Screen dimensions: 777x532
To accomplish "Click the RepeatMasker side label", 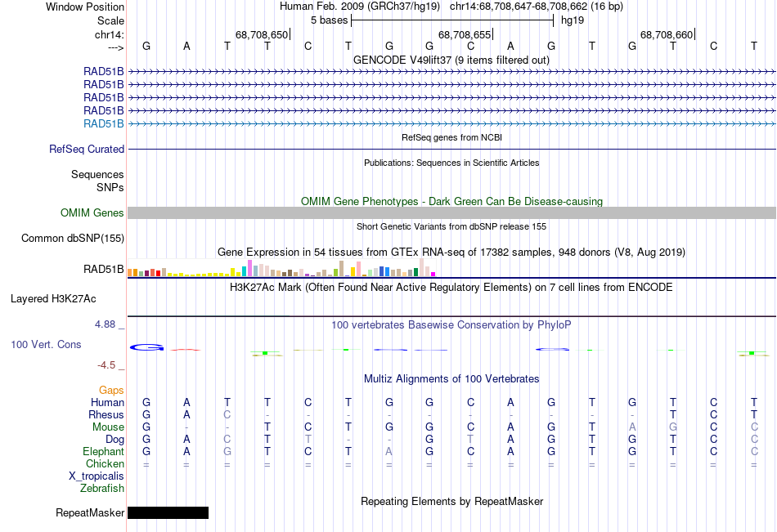I will (90, 512).
